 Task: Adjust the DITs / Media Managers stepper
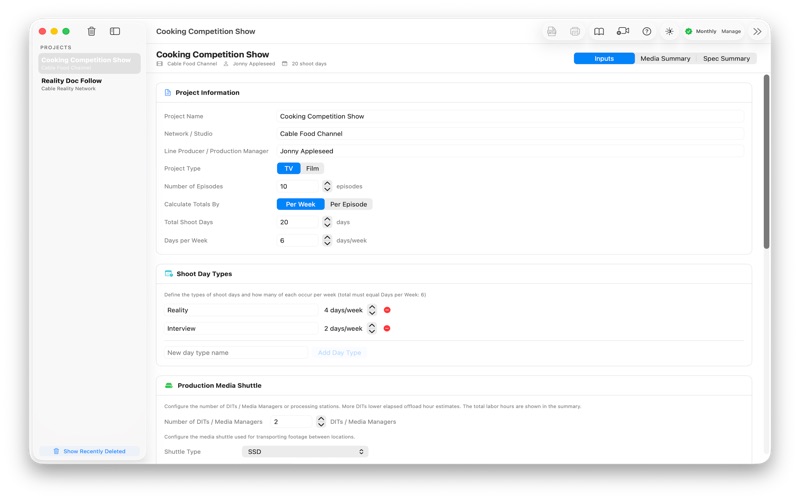(321, 421)
